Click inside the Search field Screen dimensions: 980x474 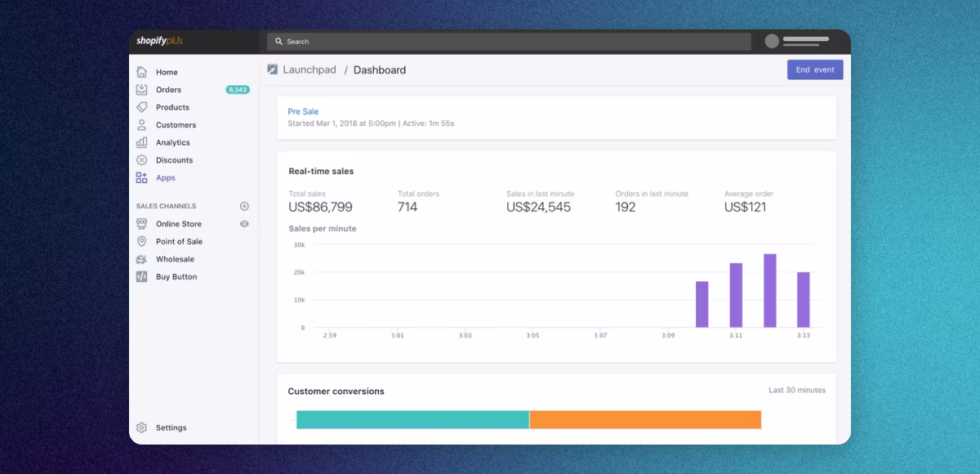(x=509, y=42)
